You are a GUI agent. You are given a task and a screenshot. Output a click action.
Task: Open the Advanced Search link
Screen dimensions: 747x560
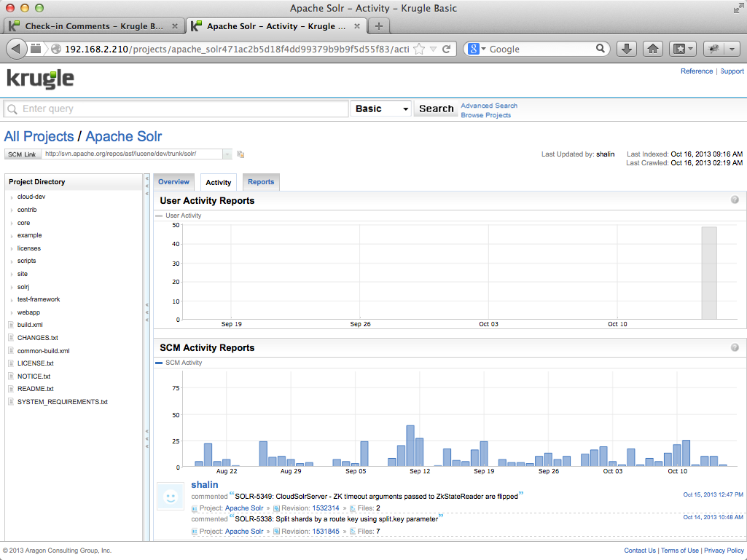tap(489, 106)
